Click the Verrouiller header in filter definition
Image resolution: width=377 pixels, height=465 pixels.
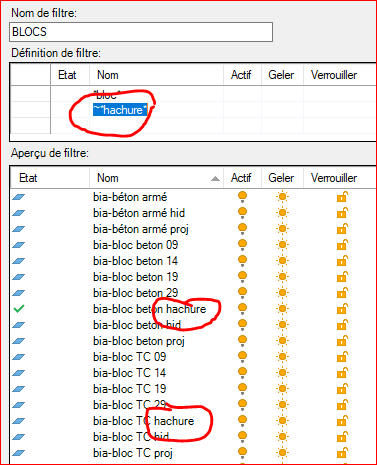coord(334,75)
